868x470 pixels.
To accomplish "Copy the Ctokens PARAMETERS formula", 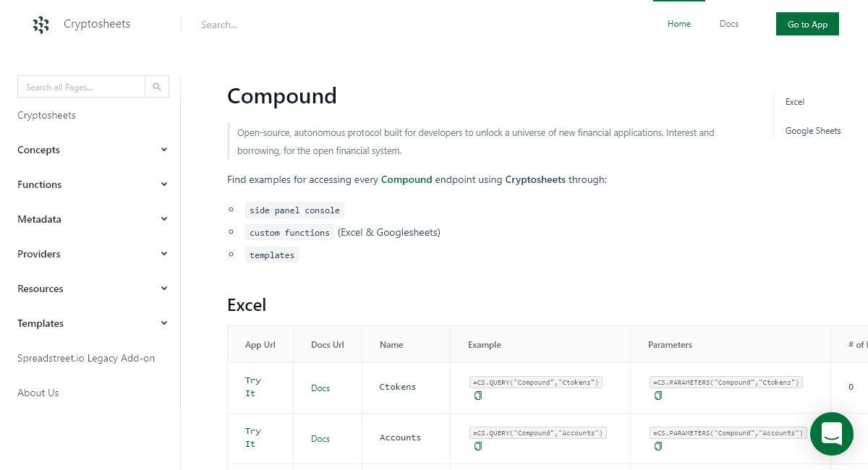I will click(658, 396).
